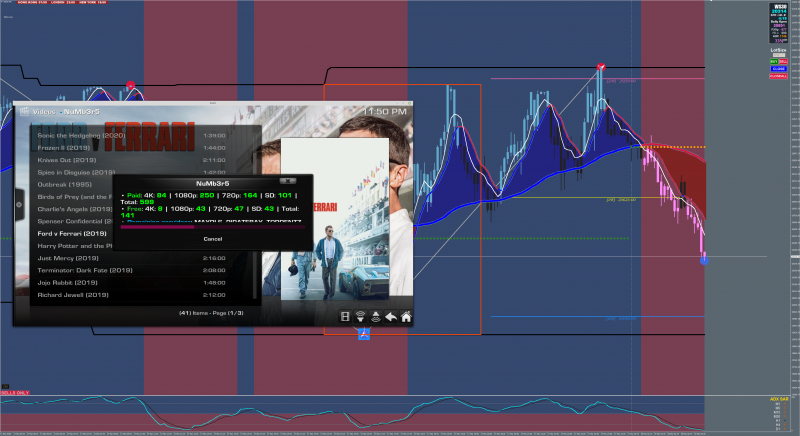Cancel the NuMb3r5 scraping dialog
This screenshot has height=436, width=800.
click(213, 239)
